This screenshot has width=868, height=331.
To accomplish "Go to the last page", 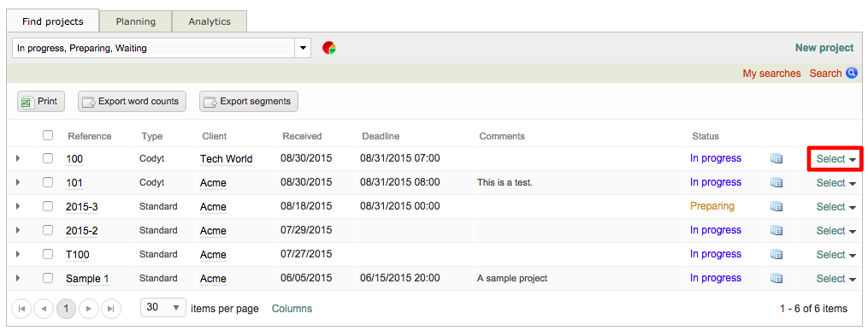I will tap(110, 308).
